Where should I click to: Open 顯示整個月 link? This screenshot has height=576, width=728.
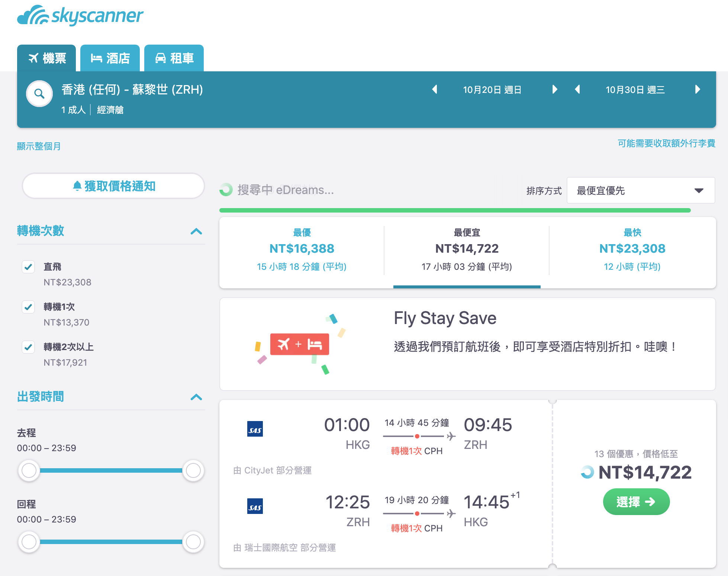point(39,146)
